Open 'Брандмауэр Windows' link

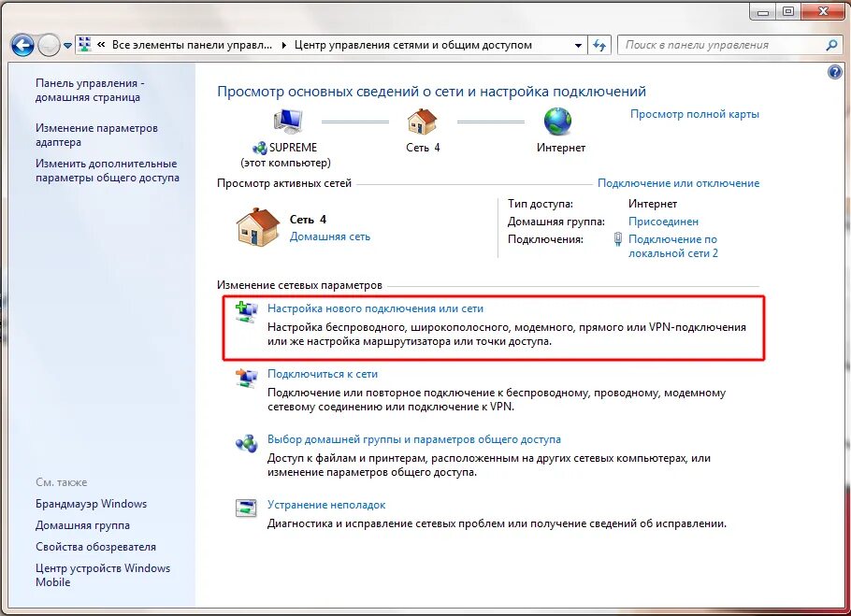click(x=92, y=504)
